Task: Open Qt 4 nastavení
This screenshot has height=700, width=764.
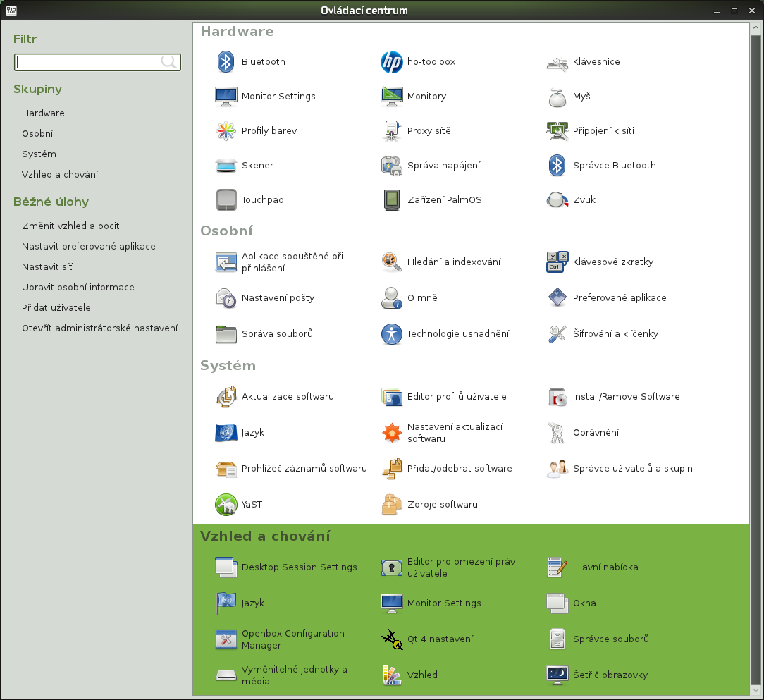Action: click(391, 639)
